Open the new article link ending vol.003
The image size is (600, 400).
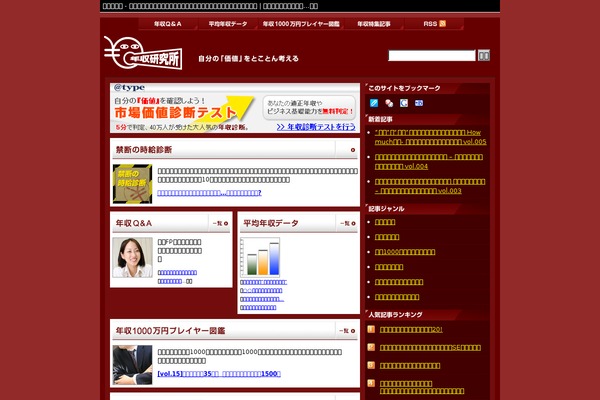point(430,186)
